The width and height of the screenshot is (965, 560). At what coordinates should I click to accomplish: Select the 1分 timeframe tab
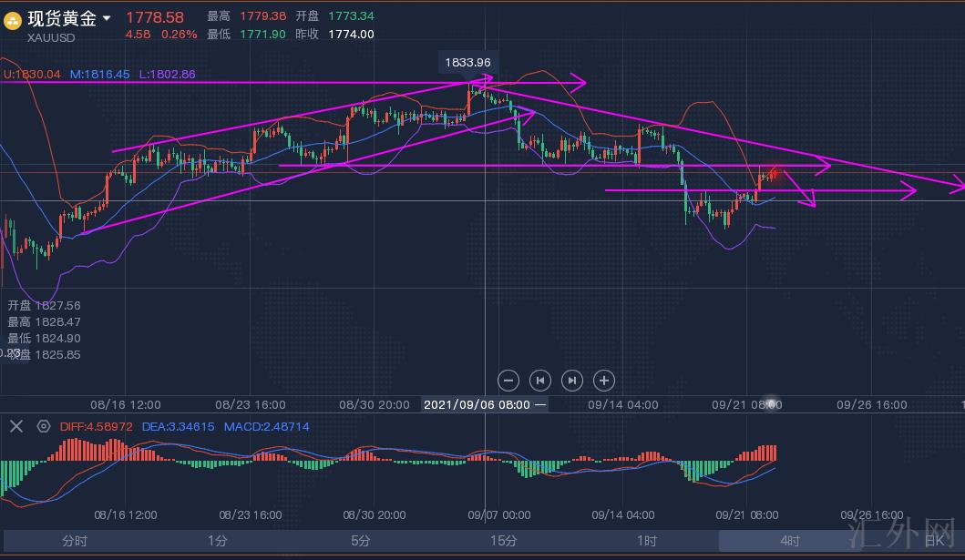[217, 541]
